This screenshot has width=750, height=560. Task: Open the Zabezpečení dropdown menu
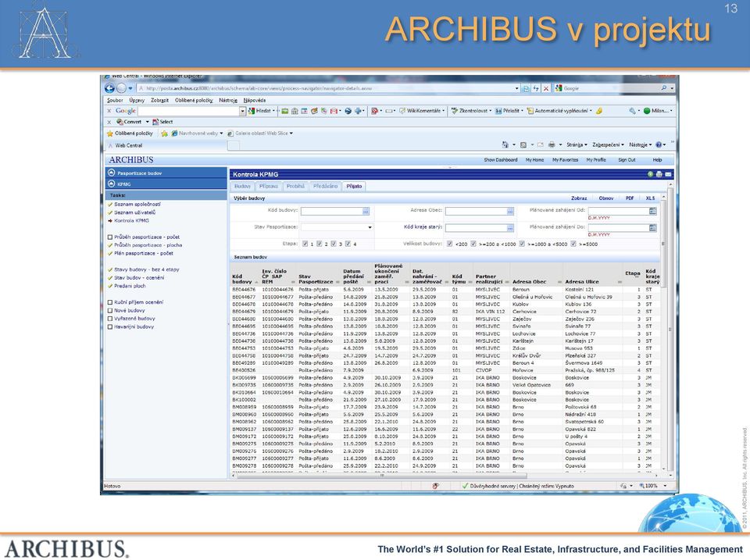pyautogui.click(x=608, y=144)
